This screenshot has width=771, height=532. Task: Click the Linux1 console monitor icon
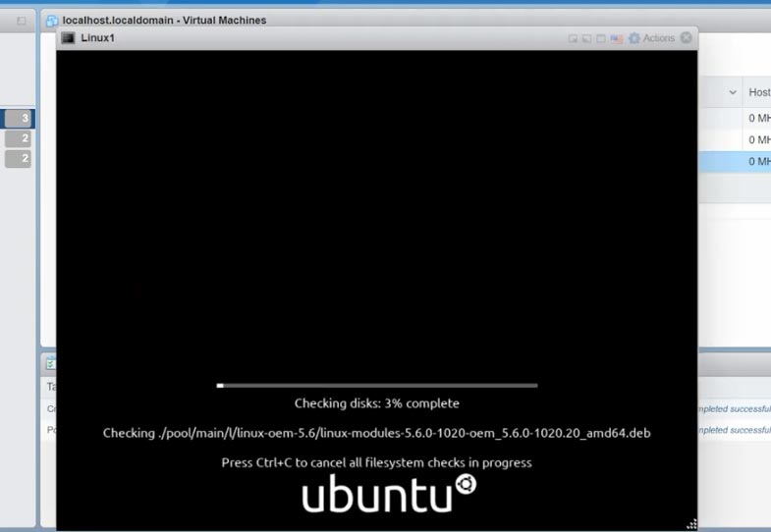(x=68, y=38)
